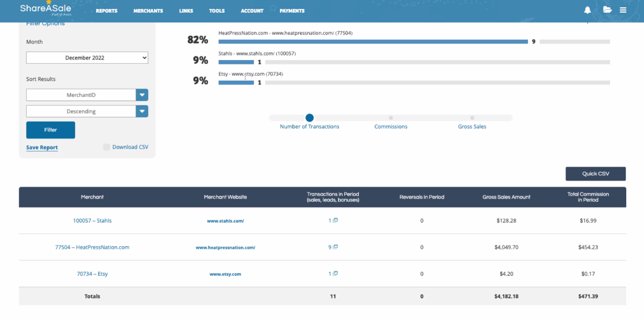Click the Etsy 9% chart bar
This screenshot has width=644, height=320.
236,82
